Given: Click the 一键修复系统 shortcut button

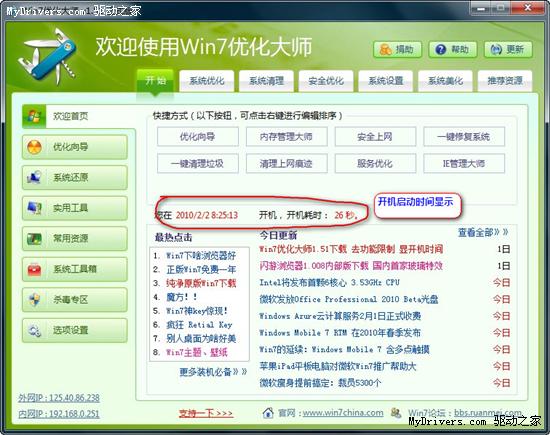Looking at the screenshot, I should coord(464,137).
